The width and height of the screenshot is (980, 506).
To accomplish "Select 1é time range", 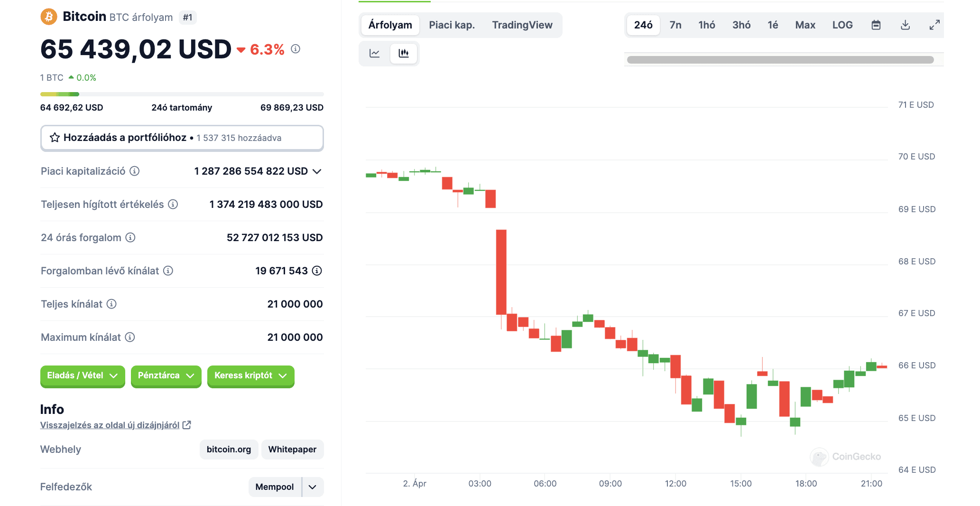I will point(773,25).
